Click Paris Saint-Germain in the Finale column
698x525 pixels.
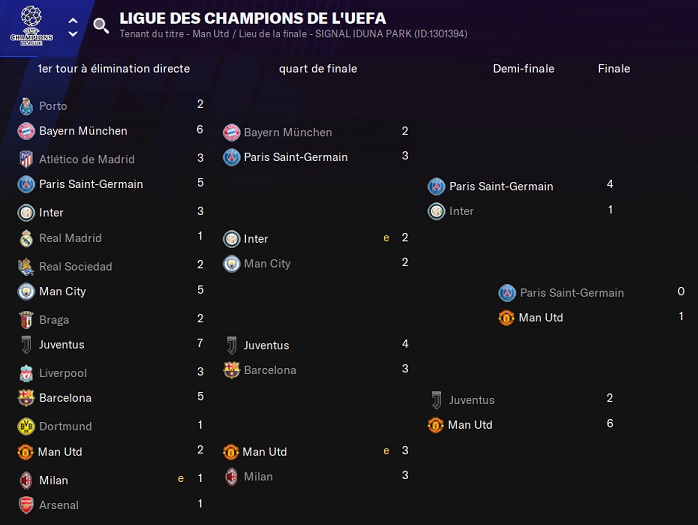tap(571, 293)
